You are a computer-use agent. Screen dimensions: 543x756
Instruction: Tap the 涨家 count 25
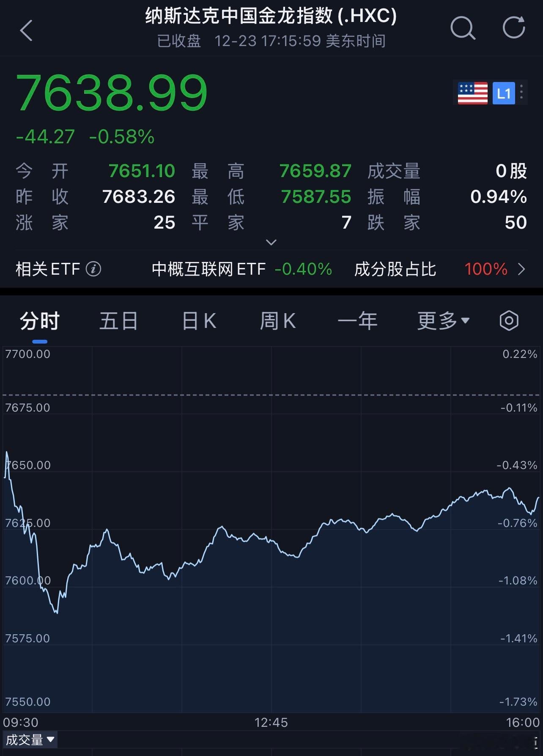(x=165, y=222)
